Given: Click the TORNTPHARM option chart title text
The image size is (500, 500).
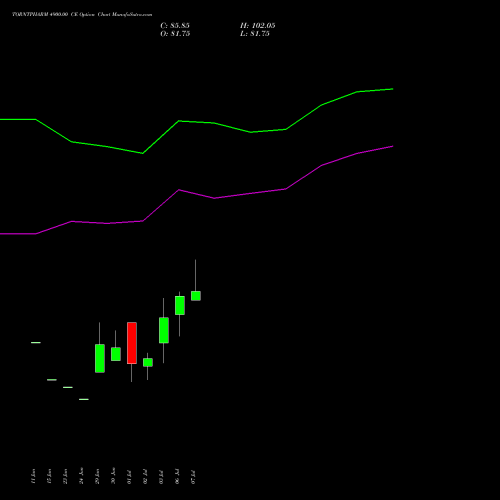Looking at the screenshot, I should 82,15.
